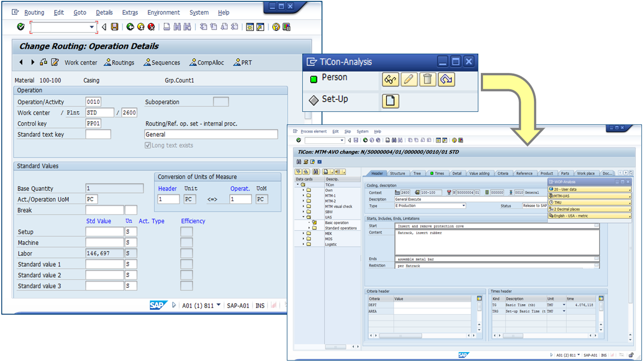Click the Sequences button
The image size is (644, 362).
coord(161,63)
